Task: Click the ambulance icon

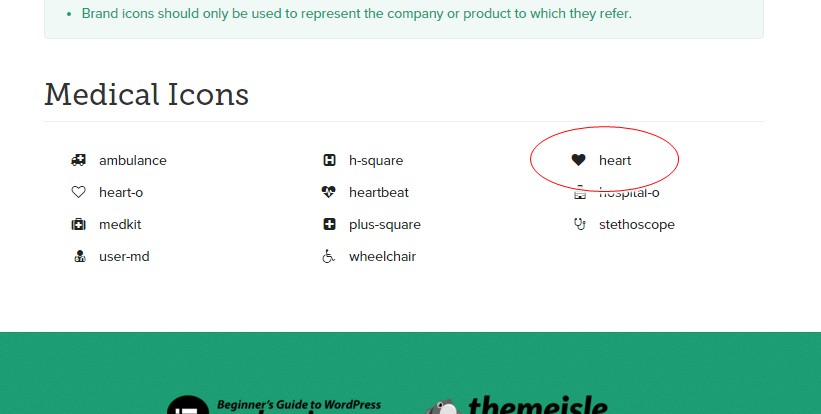Action: point(79,160)
